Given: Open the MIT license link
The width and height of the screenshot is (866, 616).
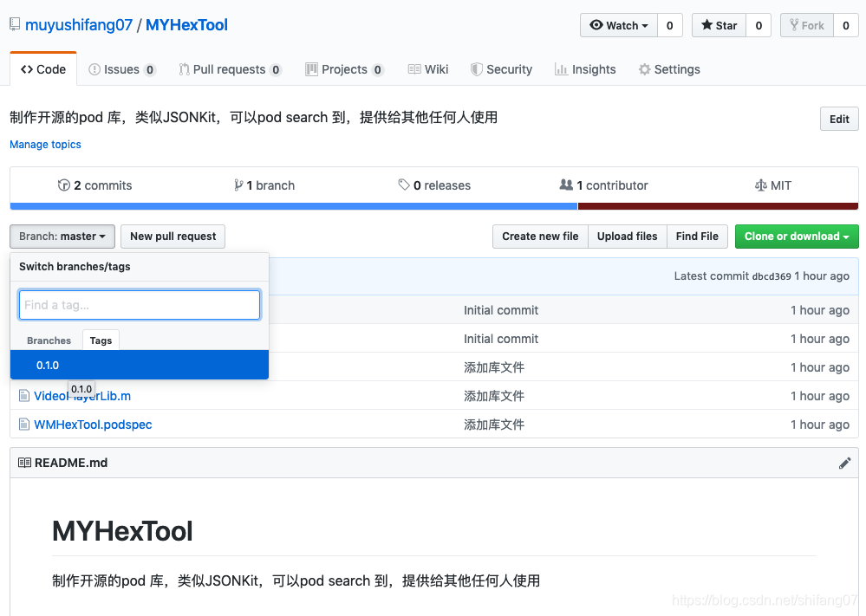Looking at the screenshot, I should point(773,185).
